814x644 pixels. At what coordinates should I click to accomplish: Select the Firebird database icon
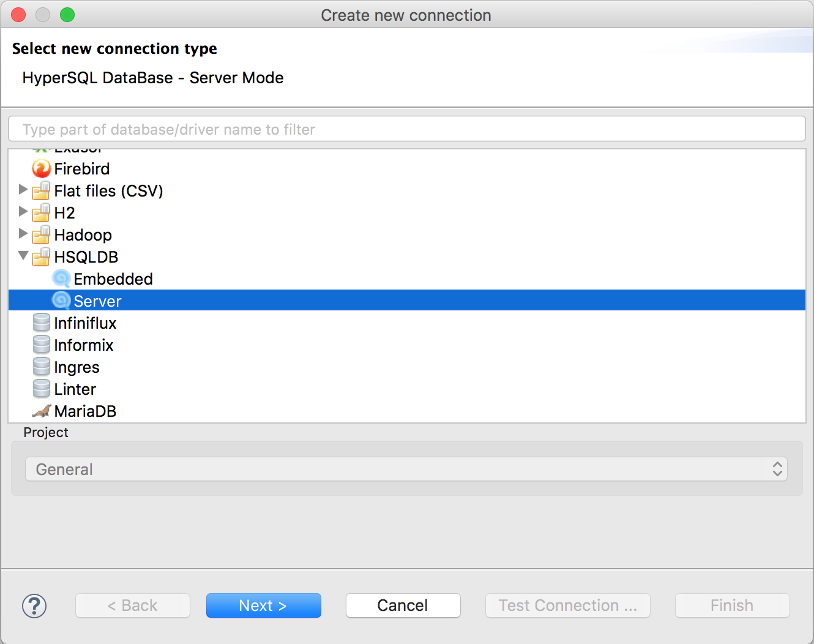40,168
